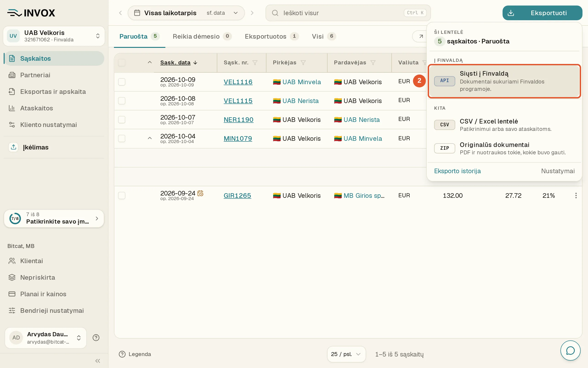Check the MIN1079 invoice row
This screenshot has width=588, height=368.
pos(122,138)
